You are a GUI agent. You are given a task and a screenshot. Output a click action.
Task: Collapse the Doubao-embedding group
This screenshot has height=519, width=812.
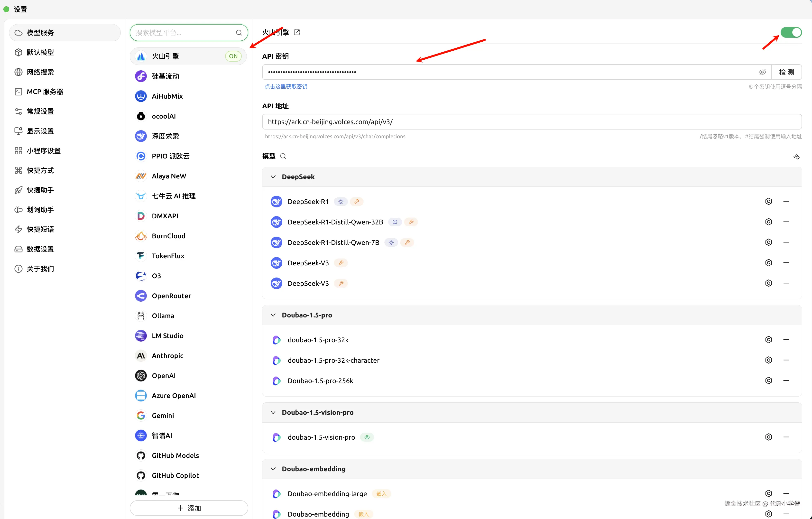click(x=273, y=469)
